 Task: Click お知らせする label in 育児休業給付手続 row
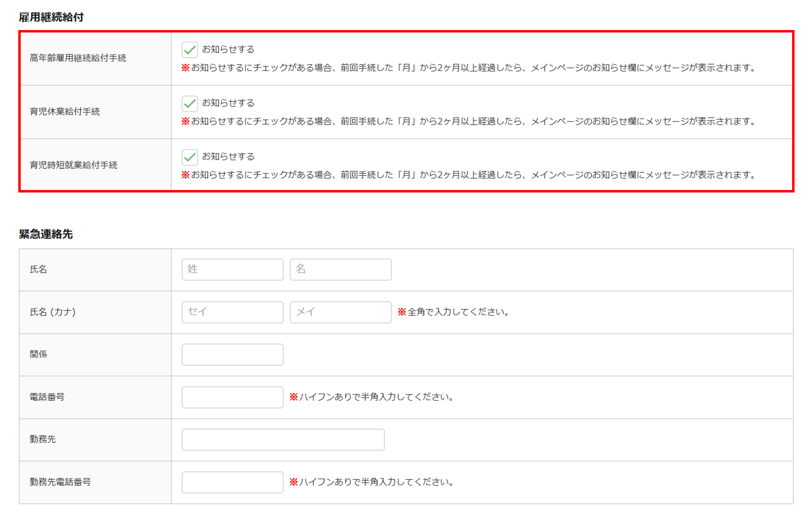click(228, 103)
